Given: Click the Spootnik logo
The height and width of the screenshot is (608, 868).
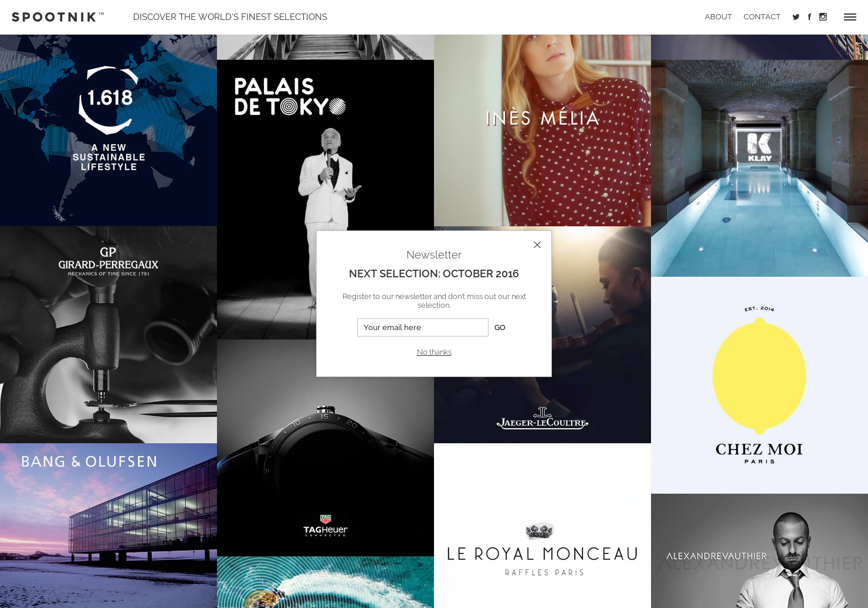Looking at the screenshot, I should [x=58, y=17].
